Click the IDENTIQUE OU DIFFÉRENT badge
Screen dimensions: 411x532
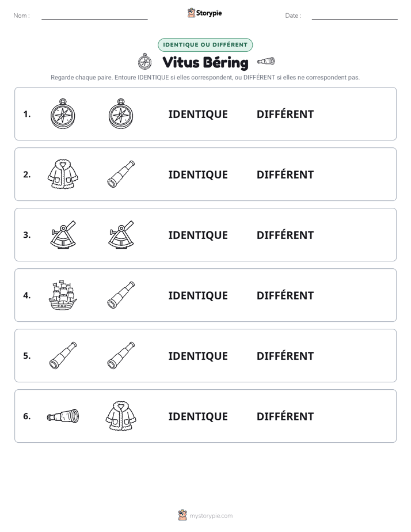(205, 45)
